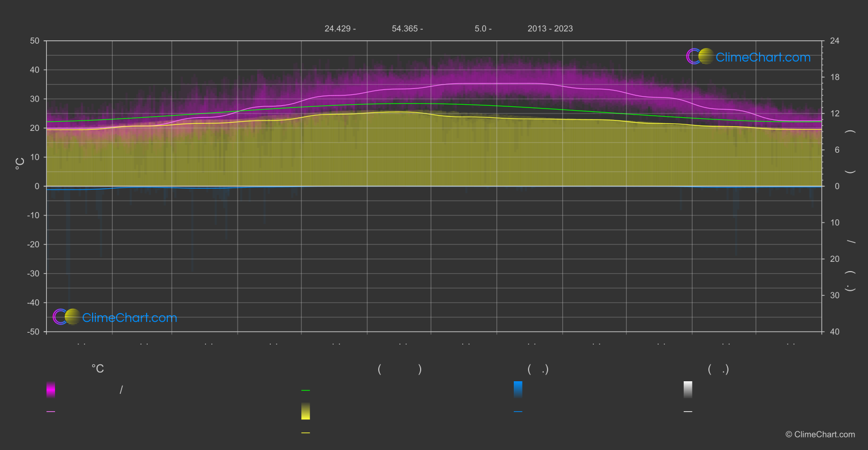The image size is (868, 450).
Task: Click the -10 tick on temperature axis
Action: pyautogui.click(x=34, y=215)
